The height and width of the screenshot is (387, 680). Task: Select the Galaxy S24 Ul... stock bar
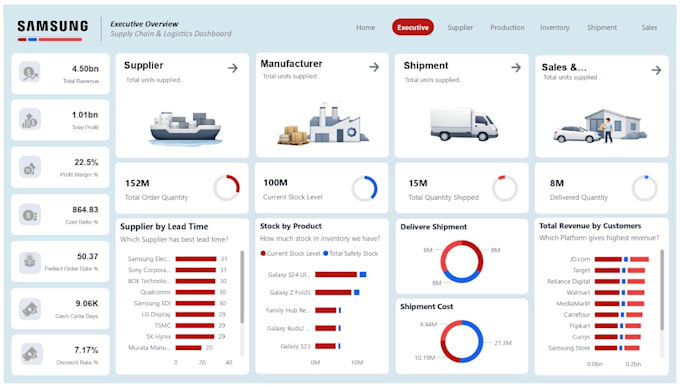click(x=336, y=275)
